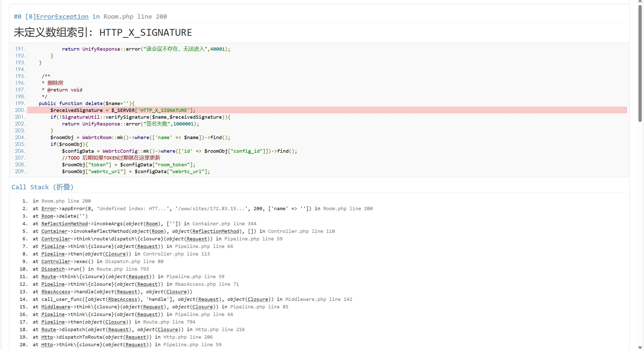Click Middleware class in stack line 15

pyautogui.click(x=56, y=307)
